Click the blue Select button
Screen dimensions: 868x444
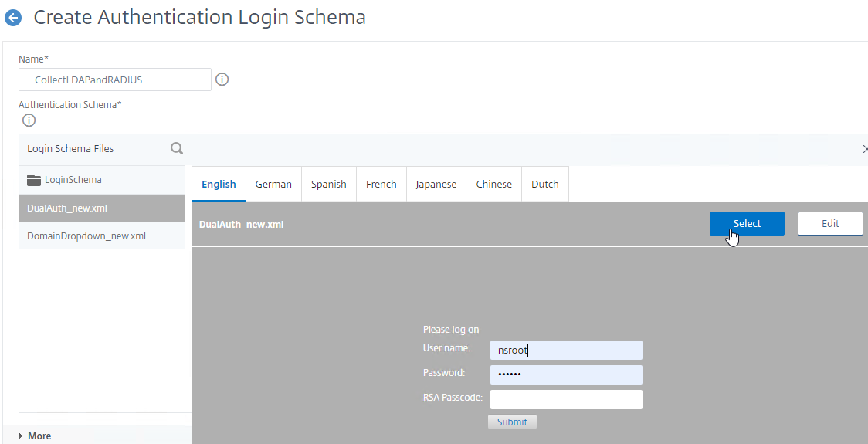pos(747,224)
